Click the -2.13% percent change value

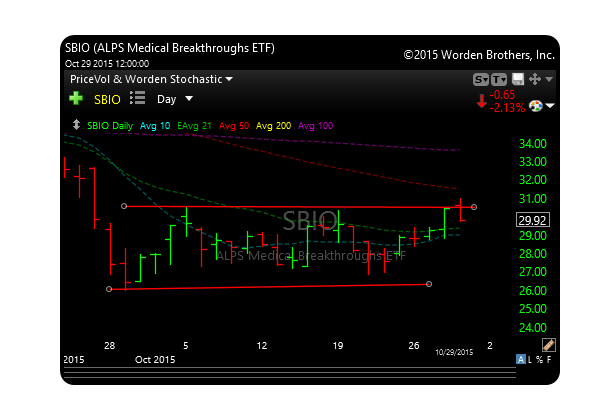507,108
